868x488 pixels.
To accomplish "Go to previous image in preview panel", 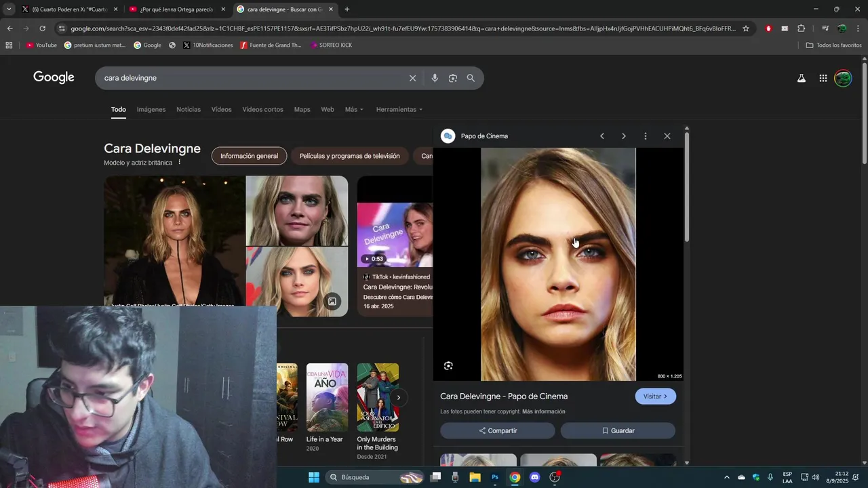I will point(601,136).
